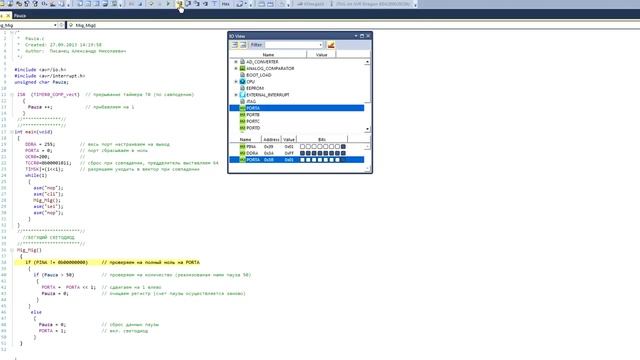Open the scope dropdown arrow above the editor

[55, 25]
